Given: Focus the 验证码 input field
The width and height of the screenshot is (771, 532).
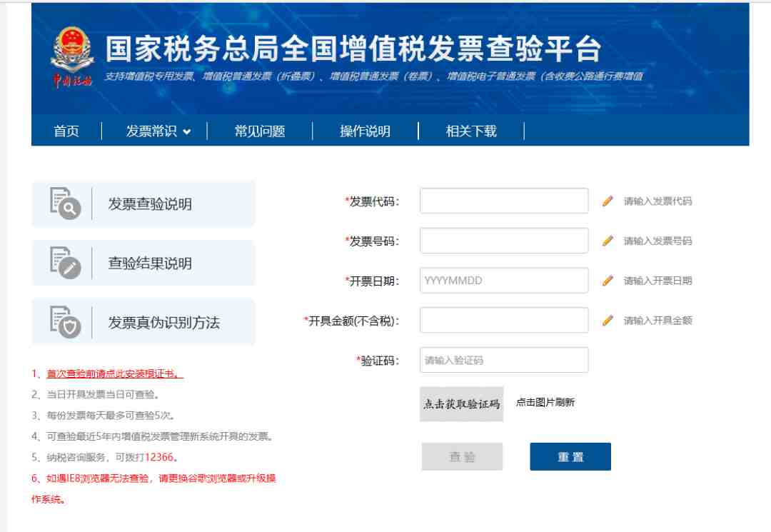Looking at the screenshot, I should coord(504,360).
